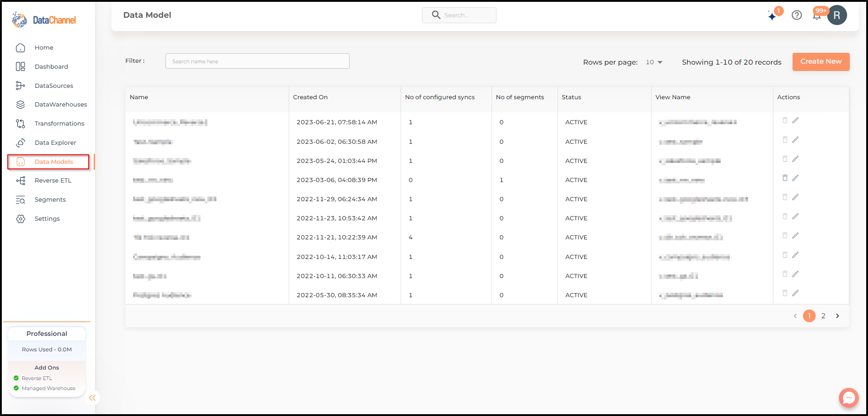This screenshot has height=416, width=868.
Task: Select Data Models in sidebar
Action: [48, 162]
